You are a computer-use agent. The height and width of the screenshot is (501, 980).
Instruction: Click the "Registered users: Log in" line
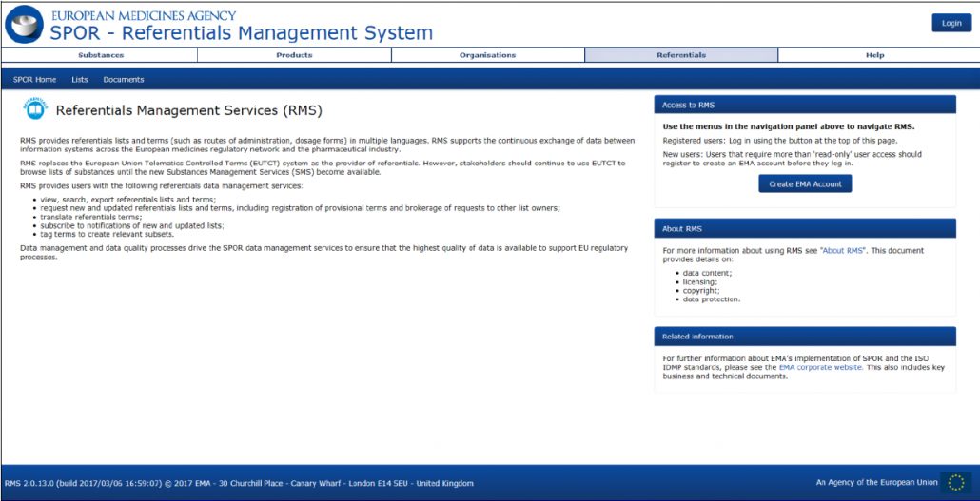pos(780,141)
